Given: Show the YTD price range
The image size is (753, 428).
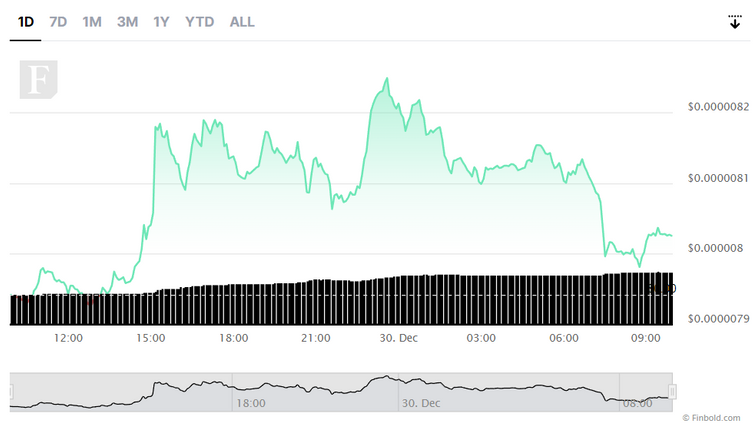Looking at the screenshot, I should [x=199, y=22].
